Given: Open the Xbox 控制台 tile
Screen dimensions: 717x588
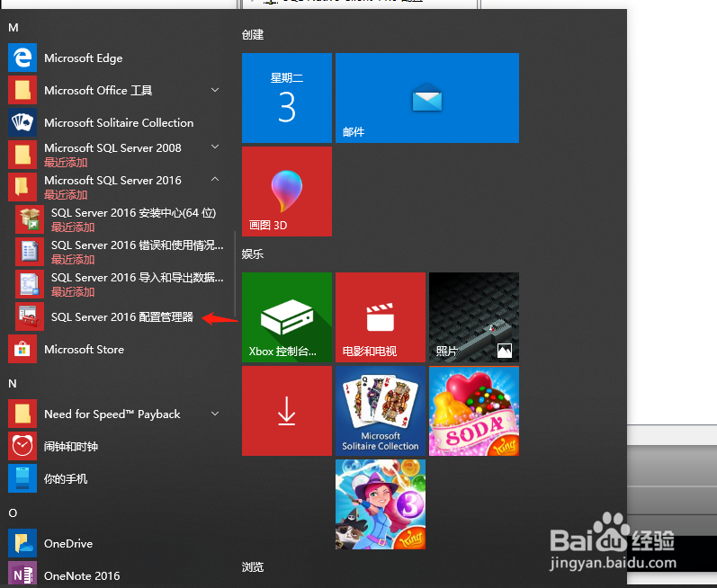Looking at the screenshot, I should coord(287,317).
